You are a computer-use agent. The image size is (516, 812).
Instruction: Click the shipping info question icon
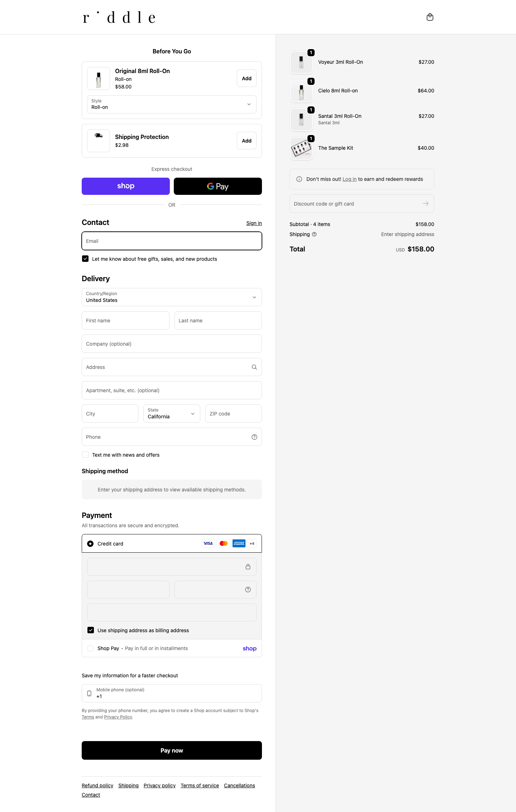314,234
